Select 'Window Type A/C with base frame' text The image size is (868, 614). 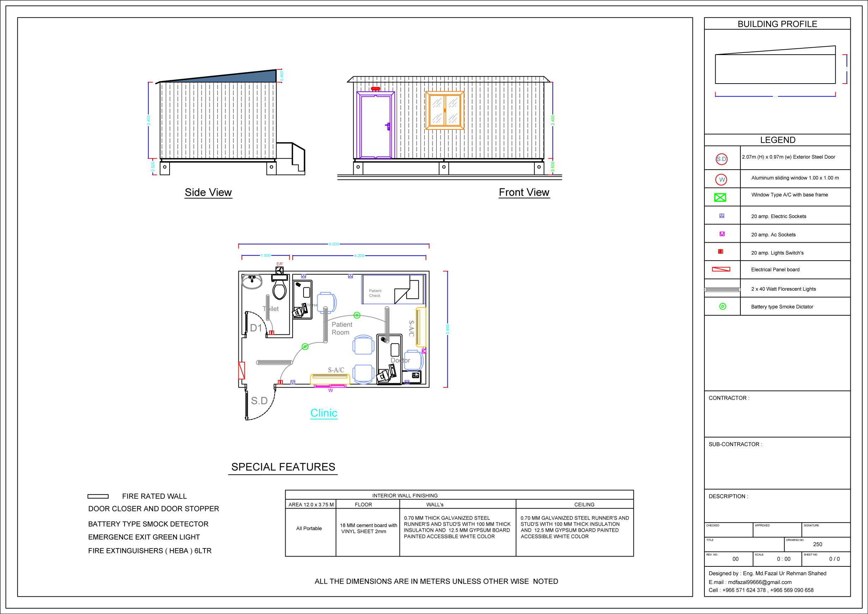pyautogui.click(x=789, y=195)
